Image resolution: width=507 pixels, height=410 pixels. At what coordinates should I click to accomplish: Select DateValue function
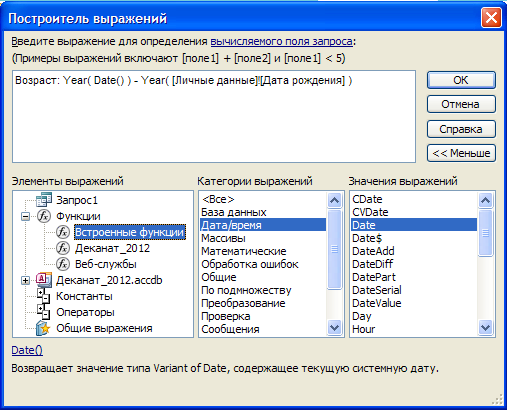point(414,303)
